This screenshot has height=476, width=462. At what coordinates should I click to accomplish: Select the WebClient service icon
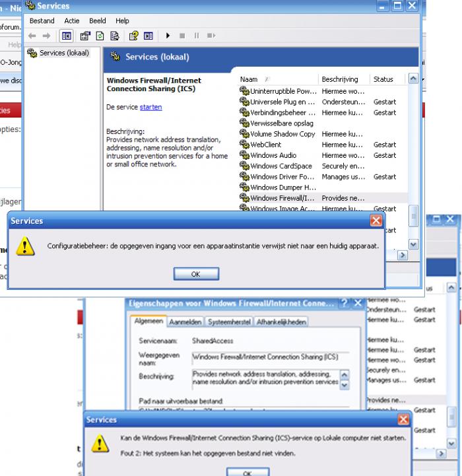click(x=244, y=144)
